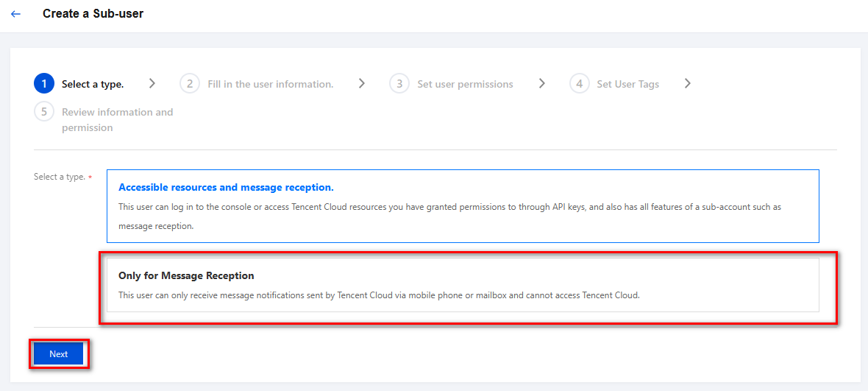Click the chevron after "Set User Tags"
The image size is (868, 391).
tap(687, 84)
